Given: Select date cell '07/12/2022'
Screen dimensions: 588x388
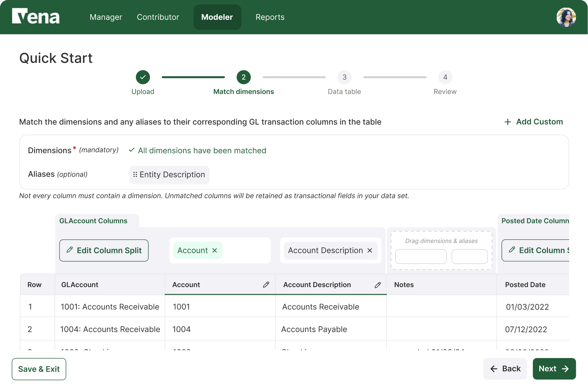Looking at the screenshot, I should (x=533, y=329).
